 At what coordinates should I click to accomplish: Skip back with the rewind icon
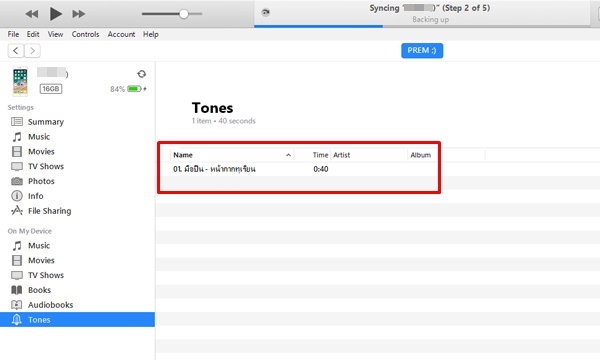(32, 14)
